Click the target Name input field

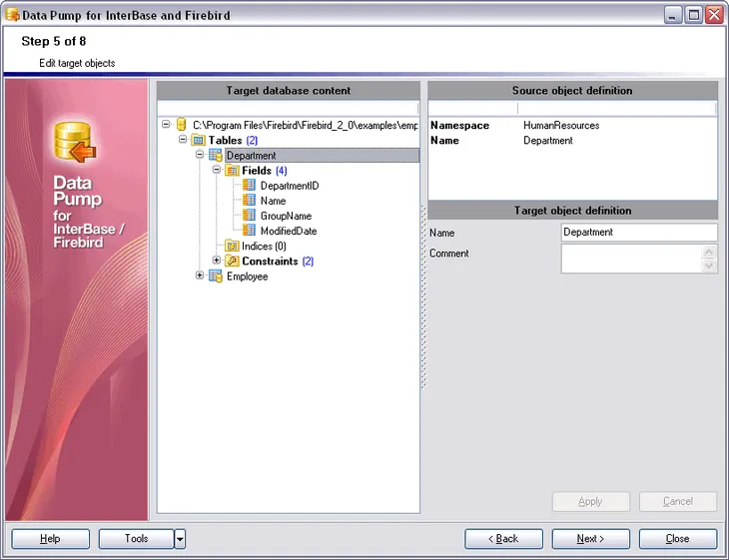click(x=639, y=232)
